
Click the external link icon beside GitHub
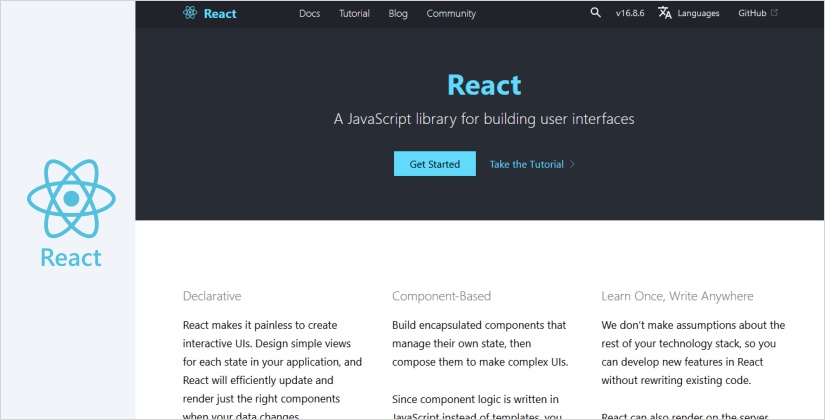click(x=775, y=13)
